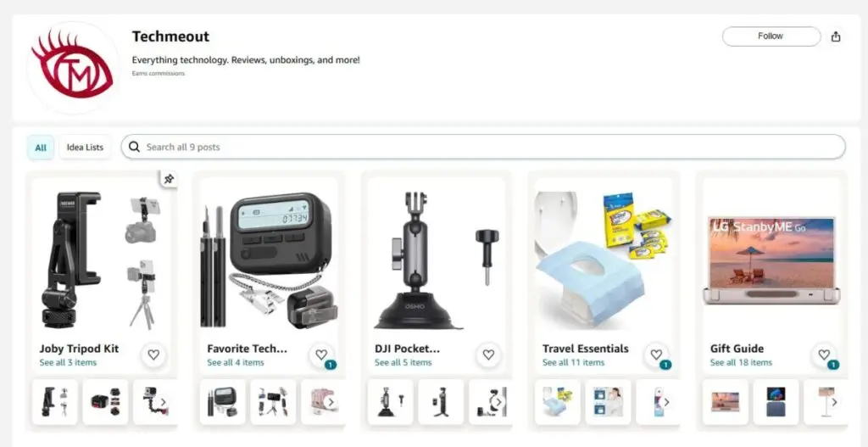This screenshot has width=868, height=447.
Task: Select the All tab
Action: (41, 148)
